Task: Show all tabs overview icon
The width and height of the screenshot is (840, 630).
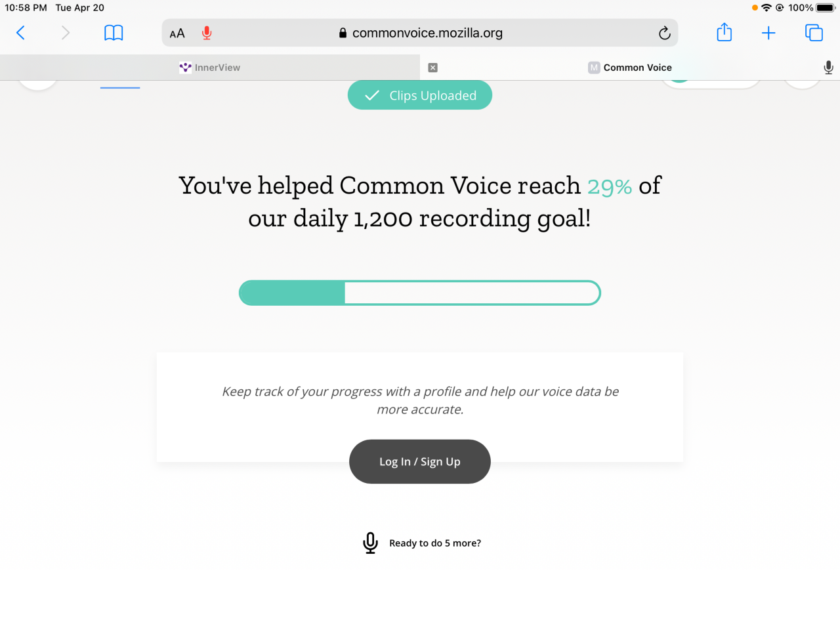Action: pyautogui.click(x=814, y=33)
